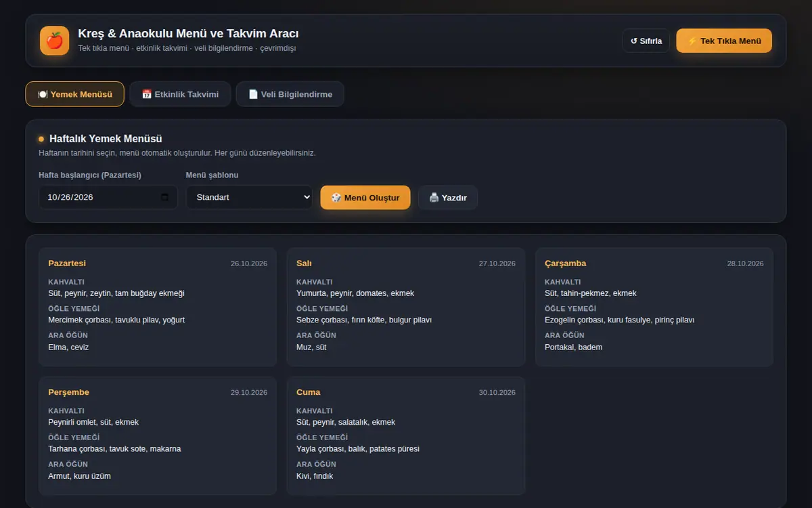Click the "Muz, süt" snack text
812x508 pixels.
[x=311, y=347]
